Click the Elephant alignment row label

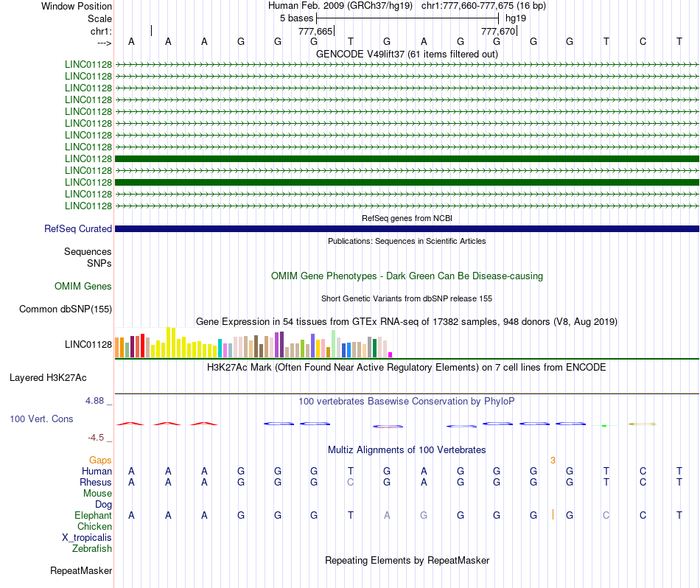tap(93, 515)
